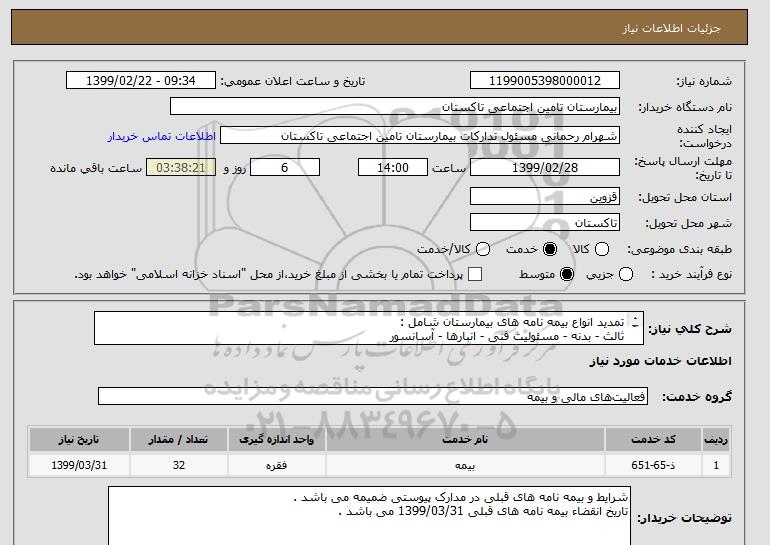Click the service name cell بیمه
The height and width of the screenshot is (545, 770).
coord(465,465)
